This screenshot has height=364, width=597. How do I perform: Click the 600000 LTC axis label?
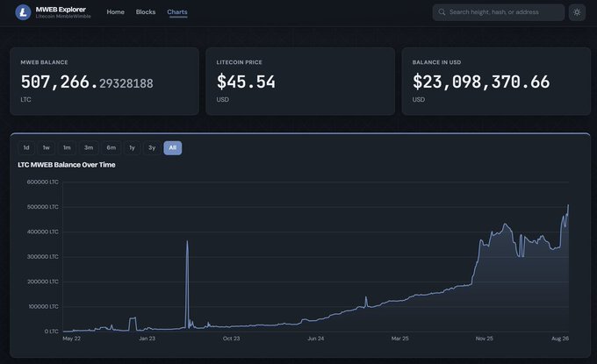(43, 182)
